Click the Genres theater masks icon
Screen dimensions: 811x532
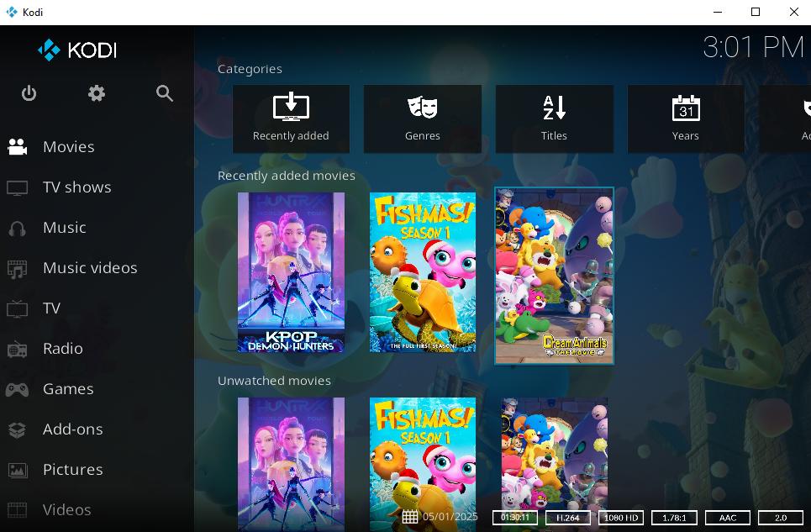pyautogui.click(x=423, y=107)
